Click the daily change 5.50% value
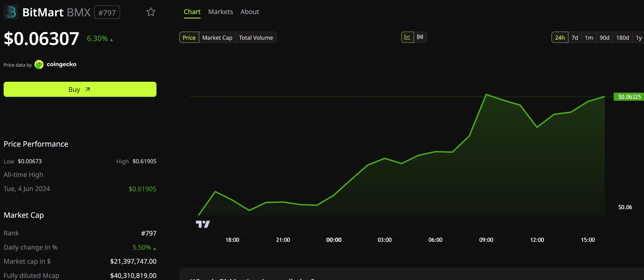Screen dimensions: 644x280 tap(144, 247)
